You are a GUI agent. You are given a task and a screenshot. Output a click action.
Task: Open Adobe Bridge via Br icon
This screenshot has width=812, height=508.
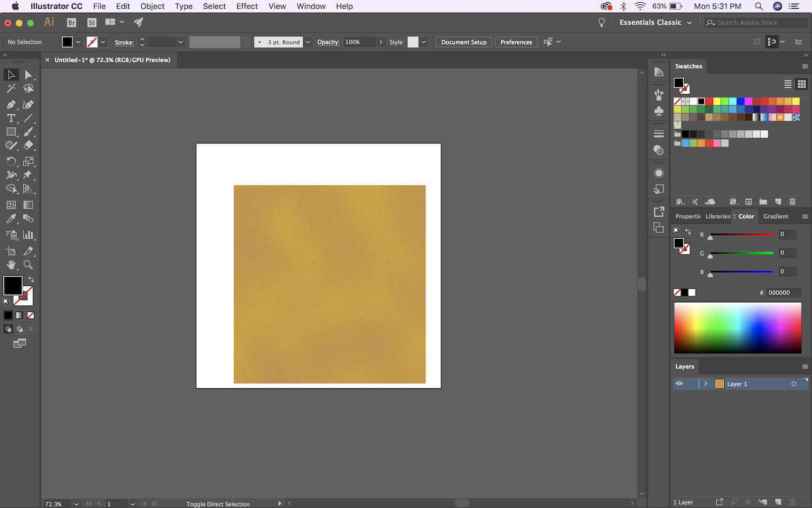[x=71, y=23]
